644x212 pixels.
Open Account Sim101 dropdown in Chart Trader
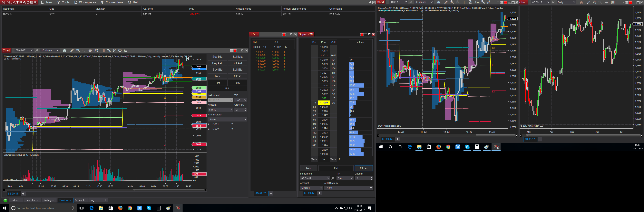220,110
